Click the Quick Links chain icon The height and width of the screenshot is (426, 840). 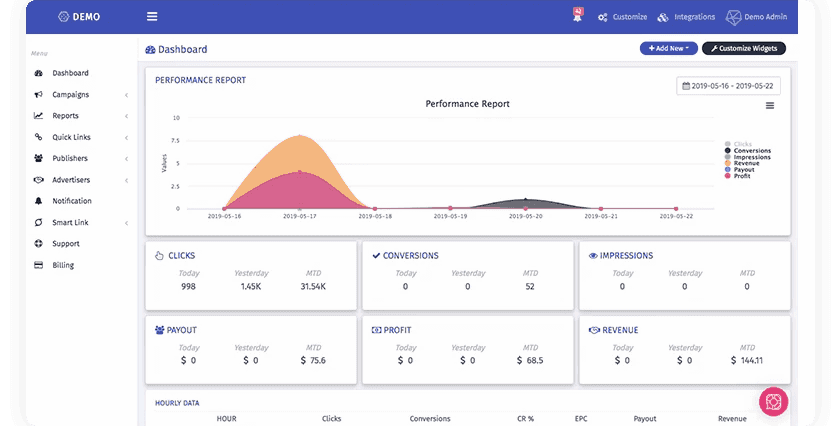pos(39,137)
